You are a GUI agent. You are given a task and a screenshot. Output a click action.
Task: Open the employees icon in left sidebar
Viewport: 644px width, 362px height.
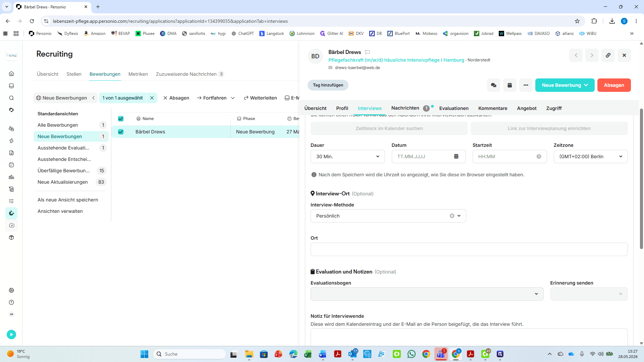tap(11, 129)
